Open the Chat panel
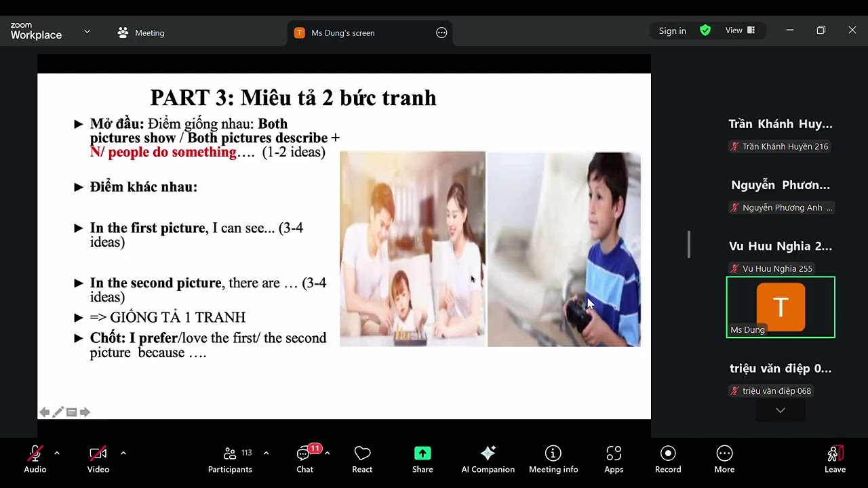This screenshot has width=868, height=488. 305,460
